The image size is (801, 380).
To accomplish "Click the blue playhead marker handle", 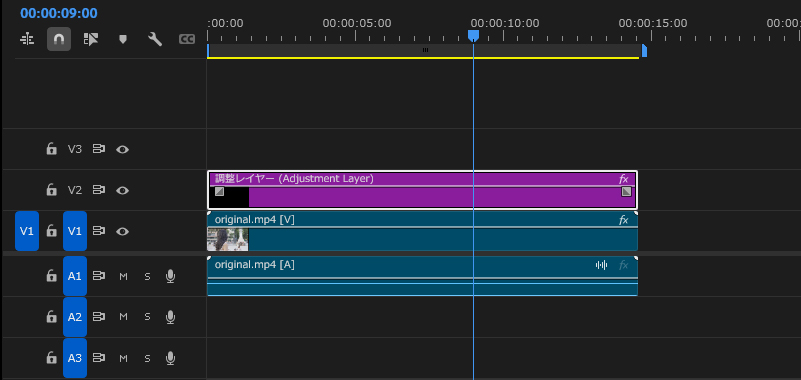I will 474,35.
